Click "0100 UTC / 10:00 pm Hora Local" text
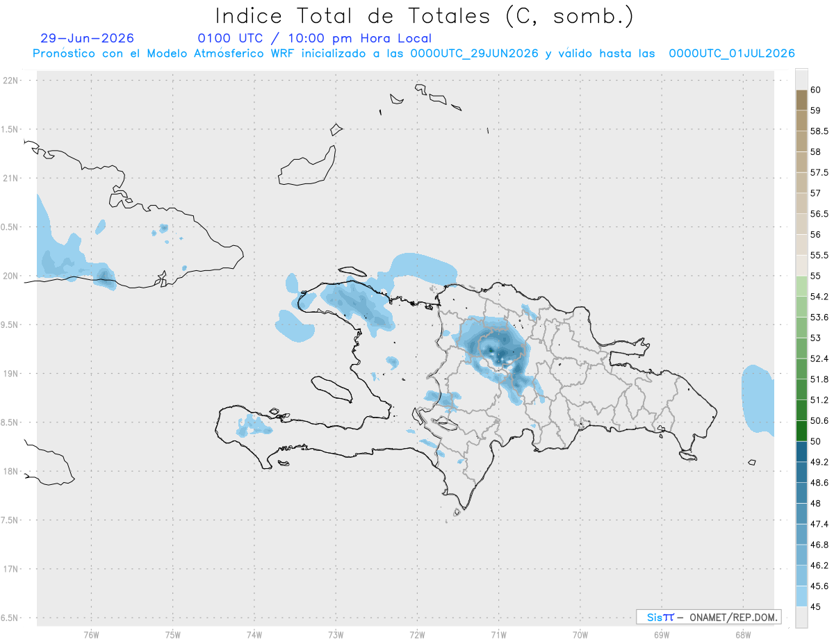834x644 pixels. (315, 38)
